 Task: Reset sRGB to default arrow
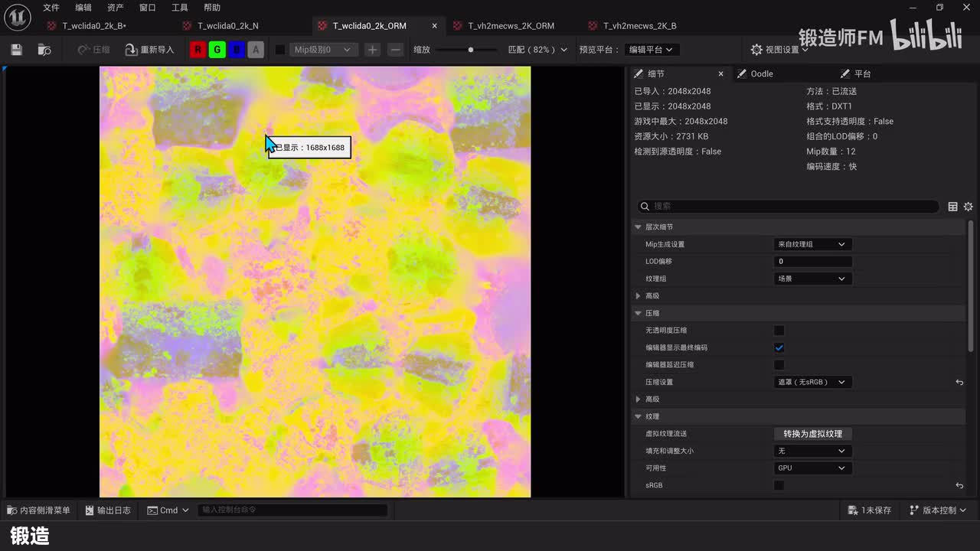coord(959,485)
